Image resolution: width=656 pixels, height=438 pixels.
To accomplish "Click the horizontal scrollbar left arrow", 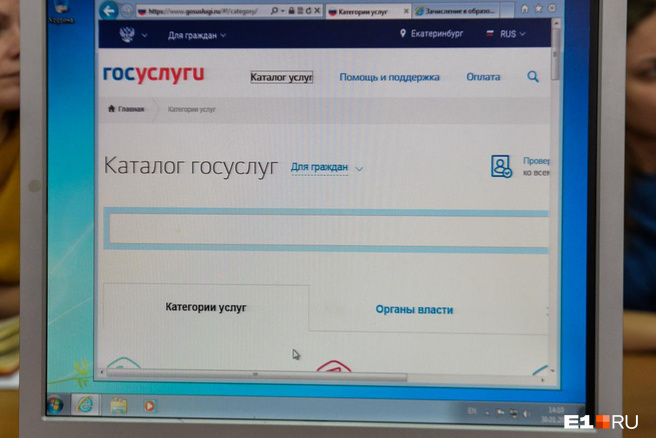I will click(101, 372).
